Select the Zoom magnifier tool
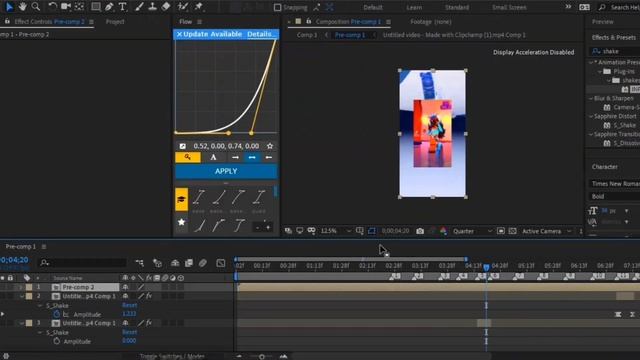Image resolution: width=640 pixels, height=360 pixels. tap(36, 7)
